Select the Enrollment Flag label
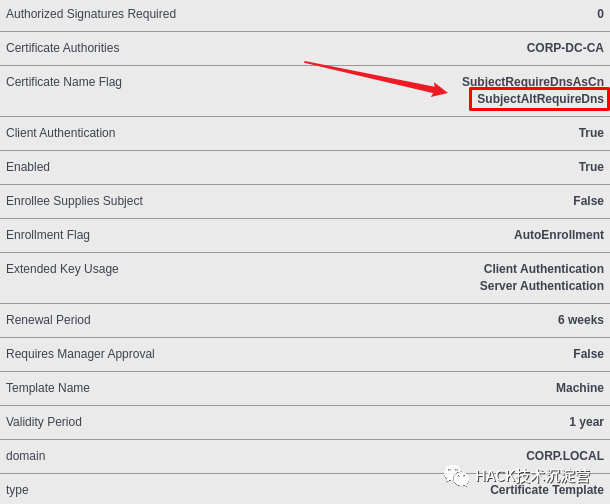610x504 pixels. tap(48, 235)
